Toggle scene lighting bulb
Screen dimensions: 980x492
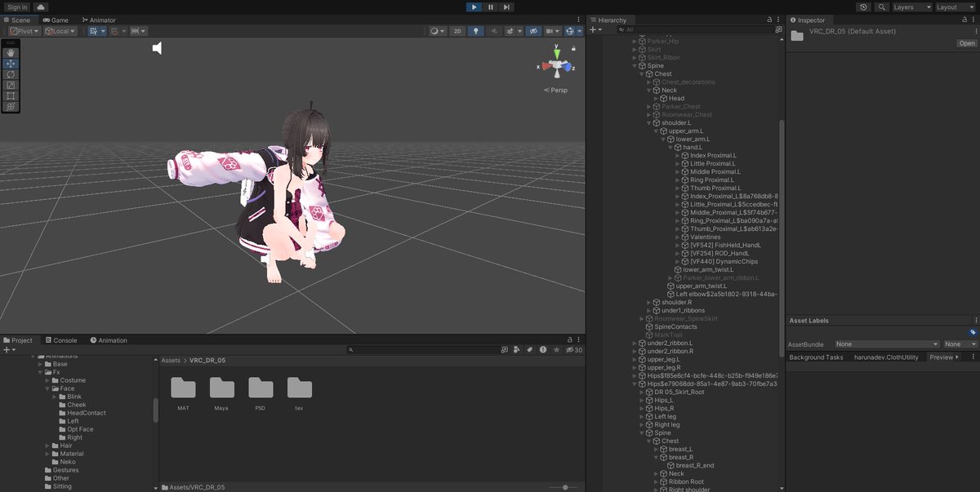pos(476,31)
